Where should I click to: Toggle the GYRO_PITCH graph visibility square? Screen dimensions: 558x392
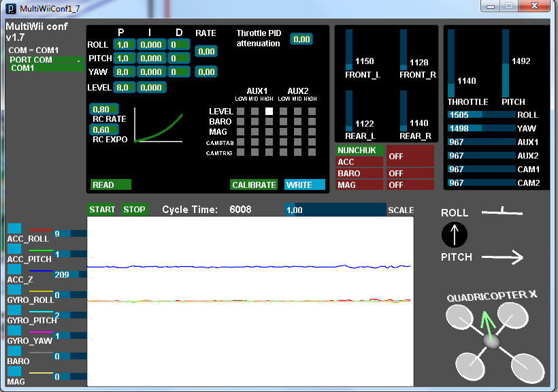pyautogui.click(x=14, y=310)
